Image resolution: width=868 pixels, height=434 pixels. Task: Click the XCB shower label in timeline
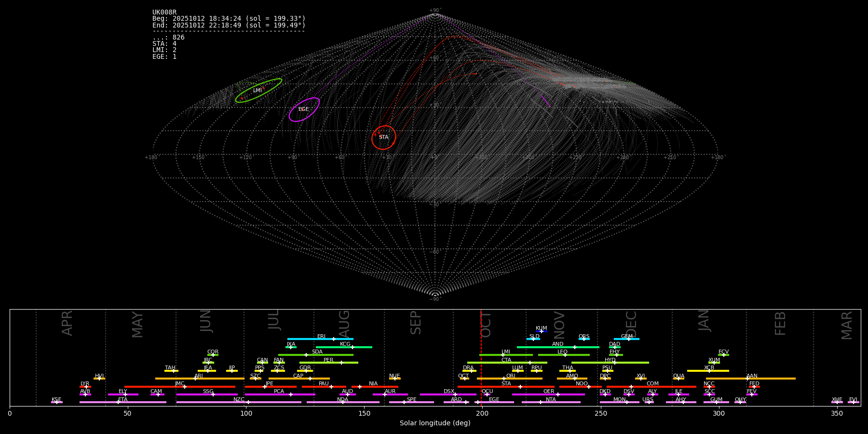[709, 368]
